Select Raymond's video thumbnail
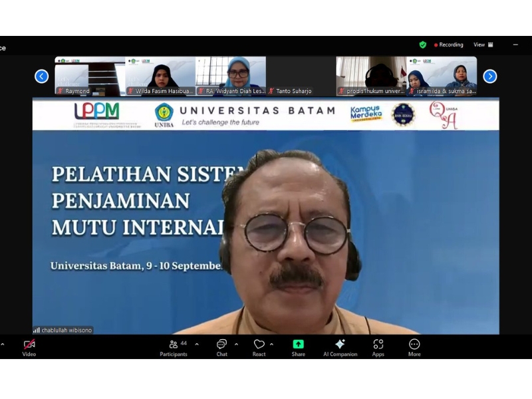Screen dimensions: 532x399 (90, 76)
